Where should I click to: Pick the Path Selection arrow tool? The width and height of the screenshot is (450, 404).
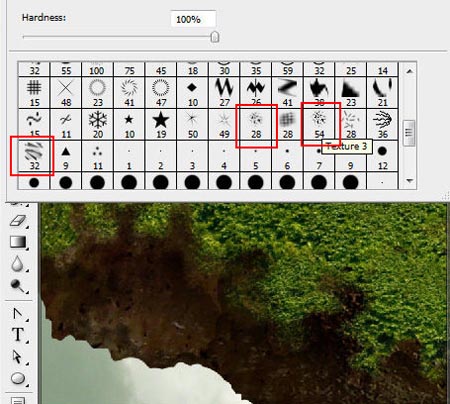pyautogui.click(x=18, y=357)
